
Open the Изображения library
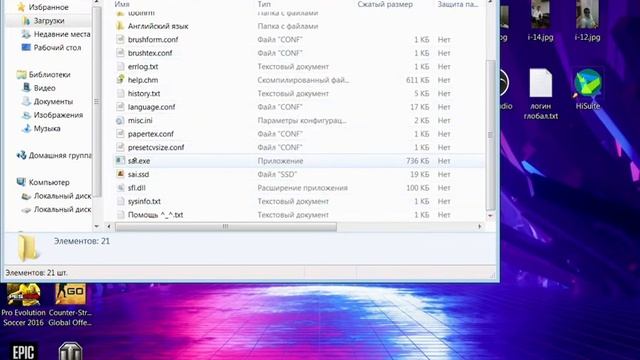click(x=58, y=115)
